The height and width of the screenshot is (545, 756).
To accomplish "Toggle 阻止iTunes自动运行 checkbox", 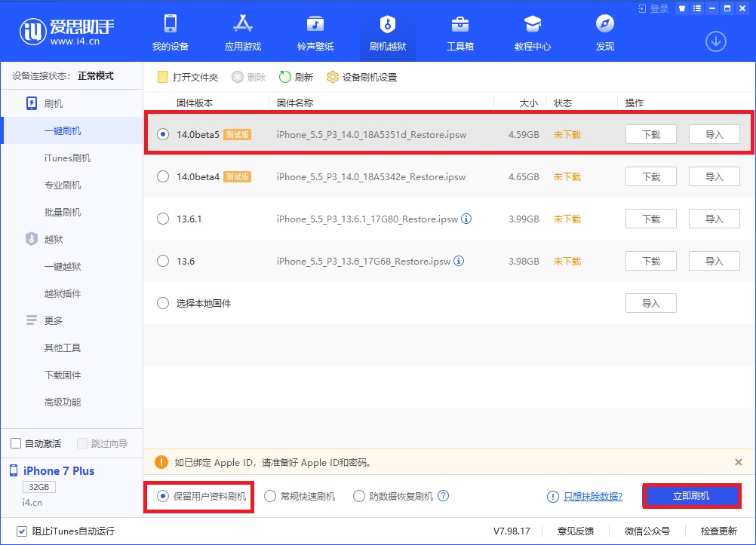I will 22,531.
